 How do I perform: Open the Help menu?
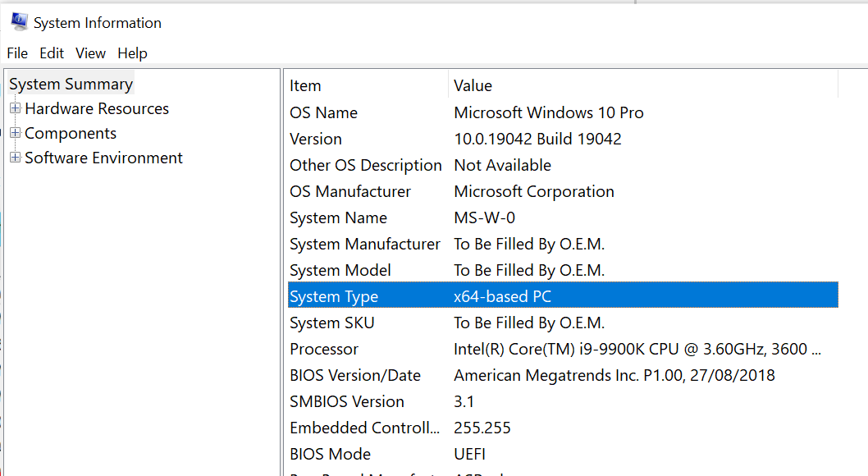coord(132,53)
